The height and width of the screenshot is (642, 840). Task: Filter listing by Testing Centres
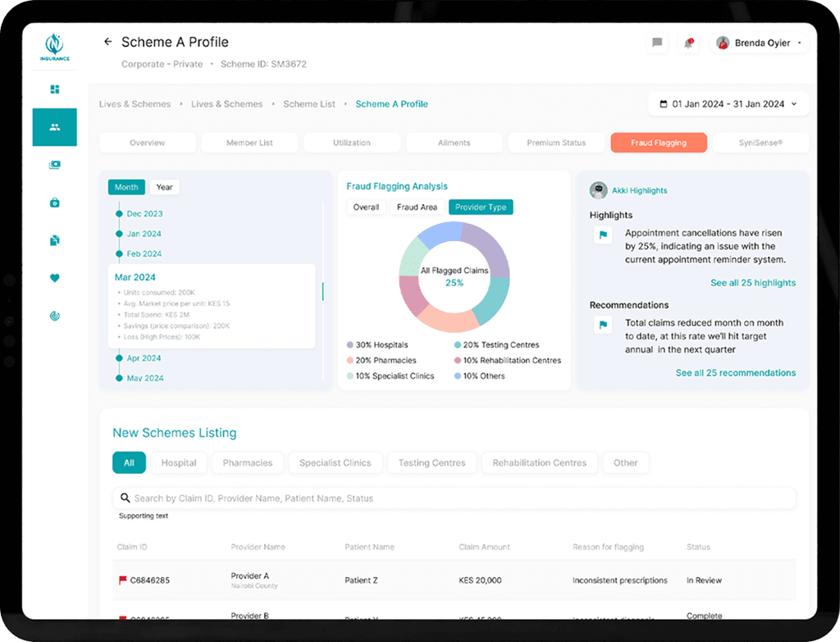(431, 462)
